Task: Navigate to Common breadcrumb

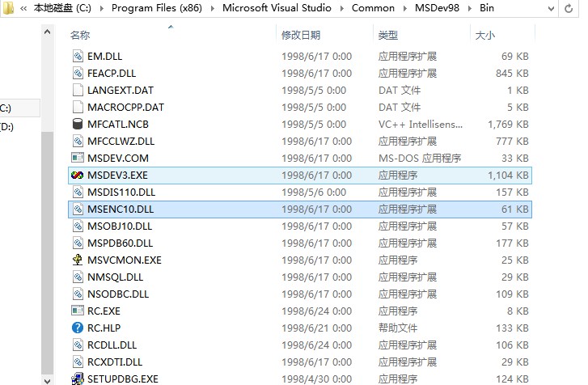Action: point(373,8)
